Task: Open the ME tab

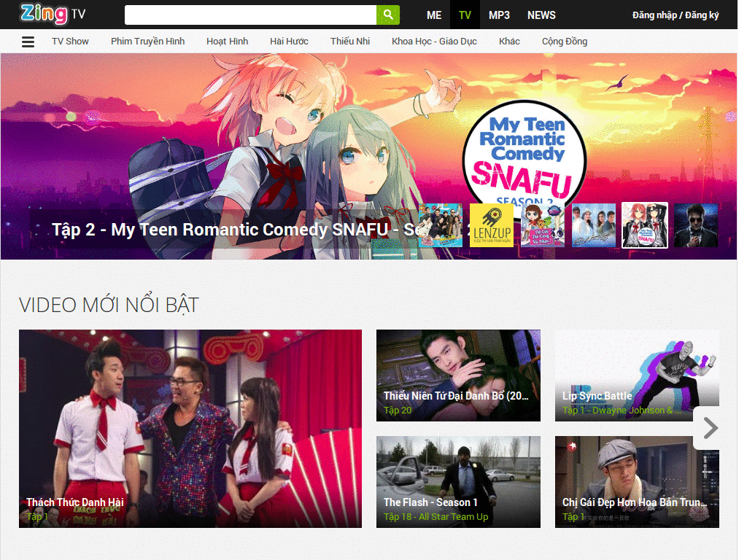Action: (433, 15)
